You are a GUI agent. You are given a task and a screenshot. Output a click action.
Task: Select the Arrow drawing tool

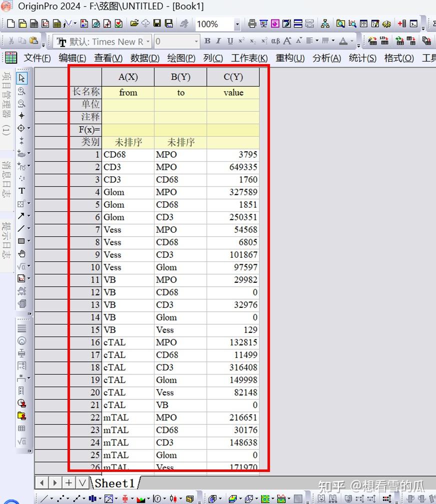click(x=21, y=216)
